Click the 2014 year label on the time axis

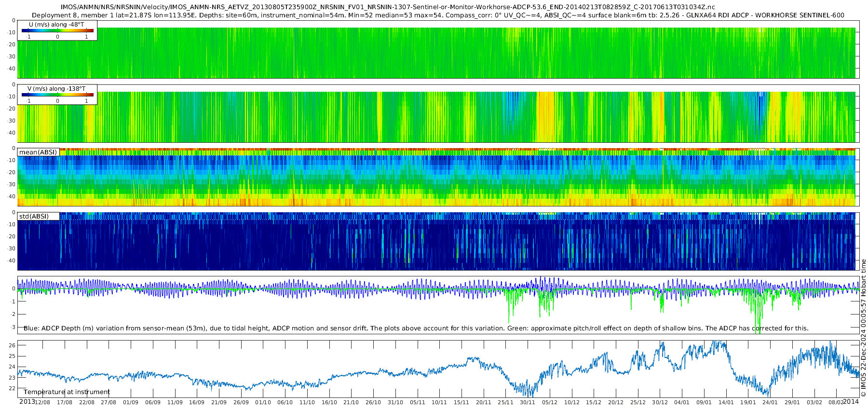point(851,401)
